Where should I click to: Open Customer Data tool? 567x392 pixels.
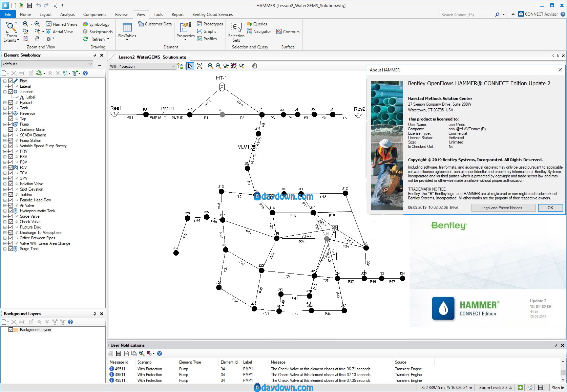[155, 24]
